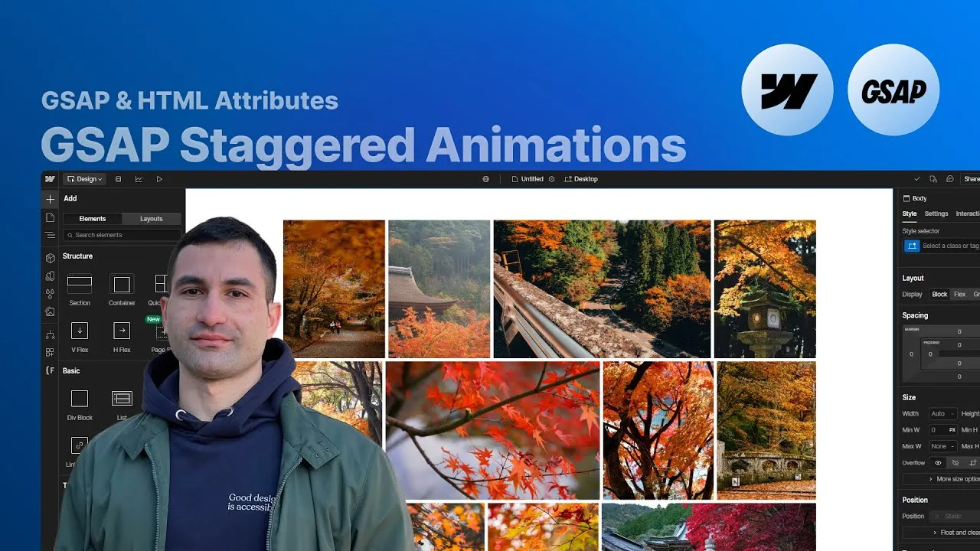The width and height of the screenshot is (980, 551).
Task: Open the Components cube icon
Action: (50, 258)
